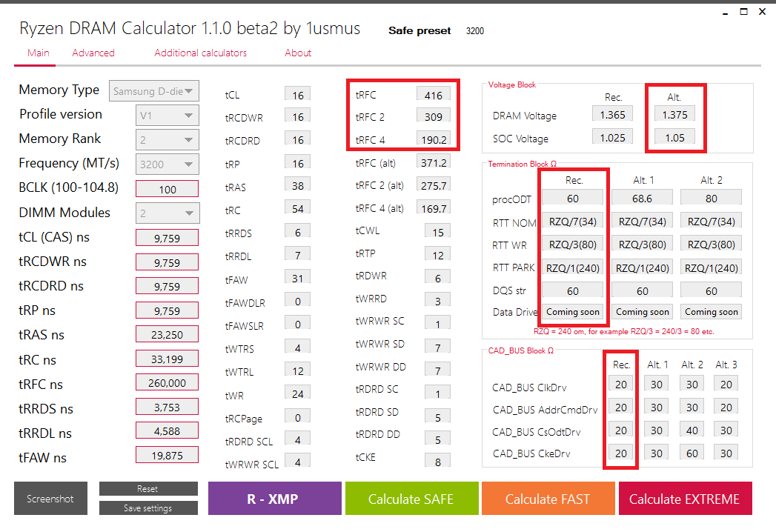776x532 pixels.
Task: Select the tFAW value 31
Action: click(297, 278)
